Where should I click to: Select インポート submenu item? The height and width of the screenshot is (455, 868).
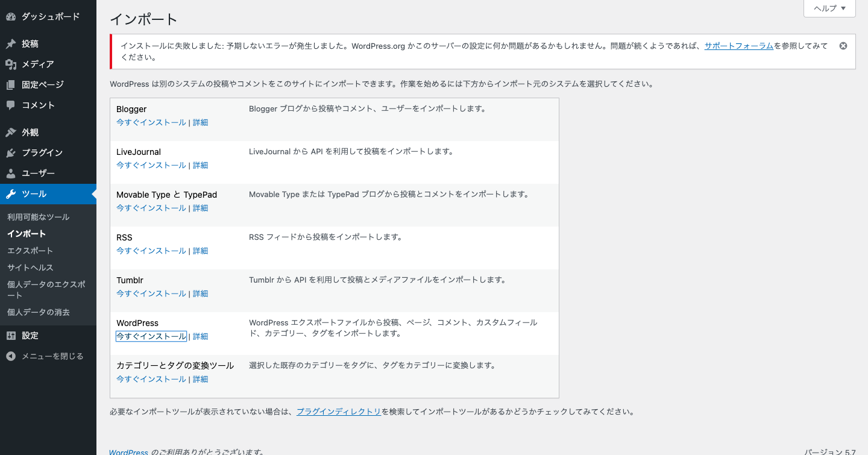click(x=27, y=234)
